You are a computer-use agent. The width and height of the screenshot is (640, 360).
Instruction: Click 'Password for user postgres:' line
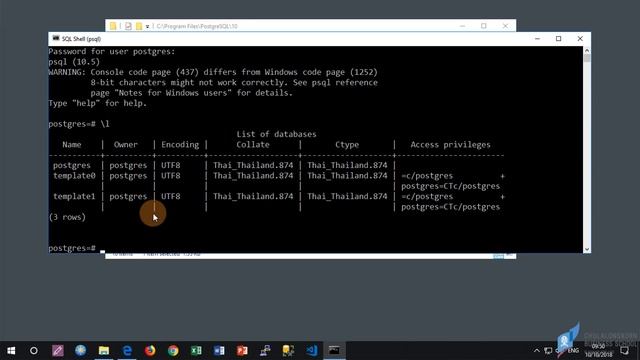click(111, 51)
